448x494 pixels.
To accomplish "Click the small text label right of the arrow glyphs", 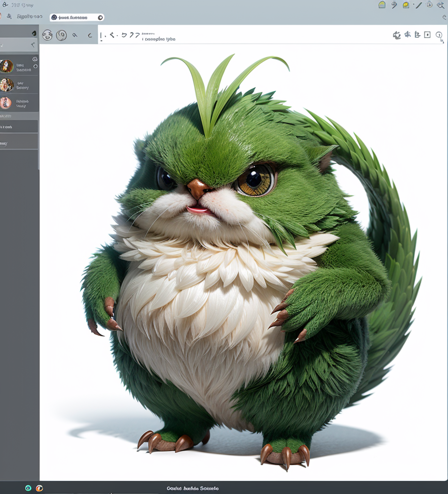I will click(158, 37).
